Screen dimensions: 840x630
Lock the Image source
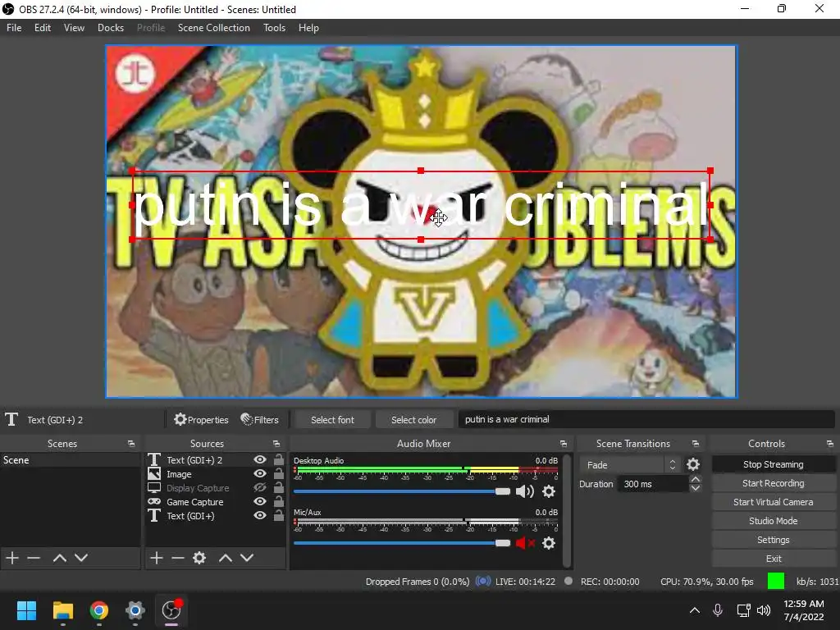tap(279, 473)
